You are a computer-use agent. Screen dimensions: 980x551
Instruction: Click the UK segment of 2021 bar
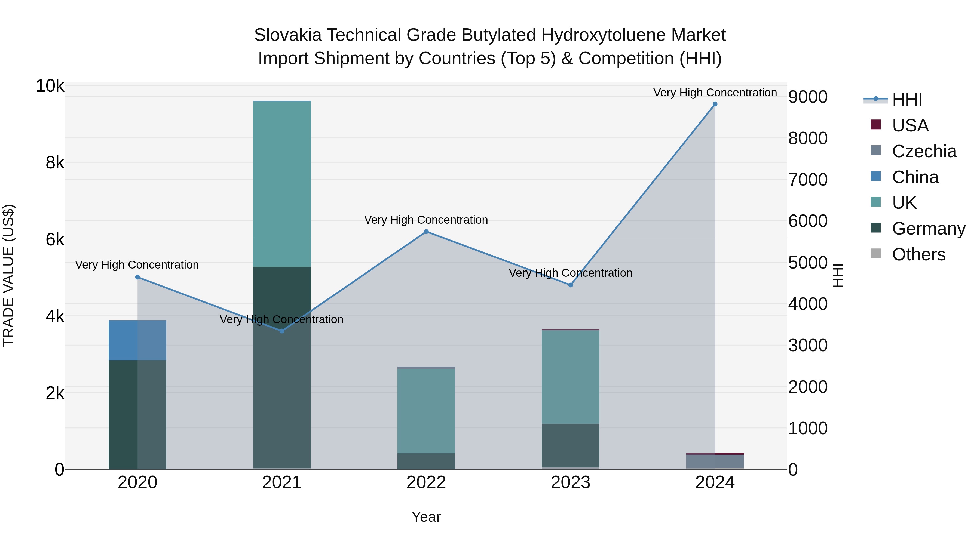(x=282, y=184)
